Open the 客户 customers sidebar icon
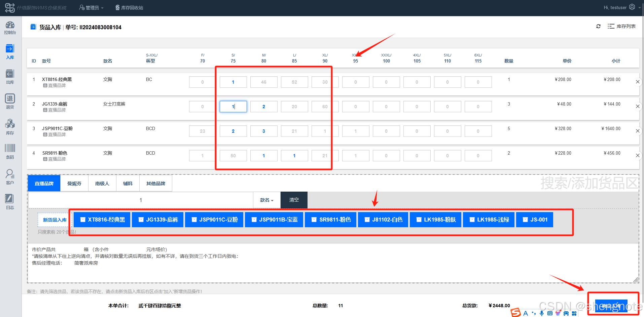Viewport: 644px width, 317px height. pyautogui.click(x=10, y=177)
